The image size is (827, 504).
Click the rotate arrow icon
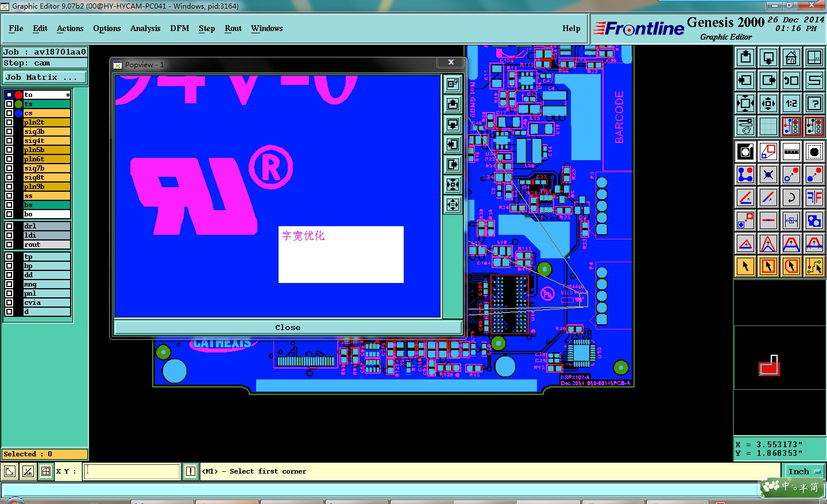coord(791,197)
